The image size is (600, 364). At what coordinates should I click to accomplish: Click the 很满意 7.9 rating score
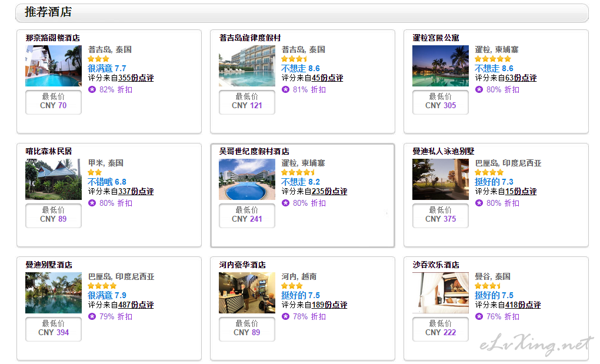(106, 296)
